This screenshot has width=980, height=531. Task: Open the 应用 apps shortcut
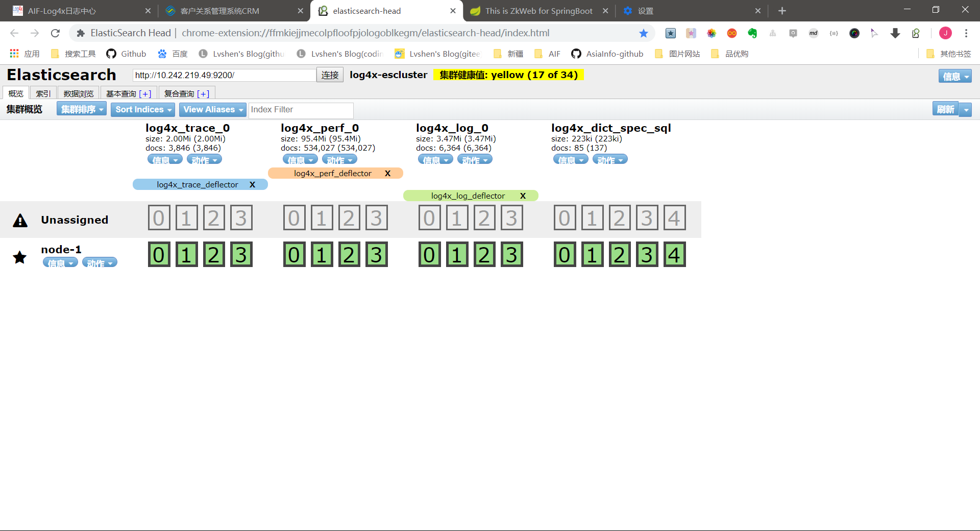[x=24, y=54]
